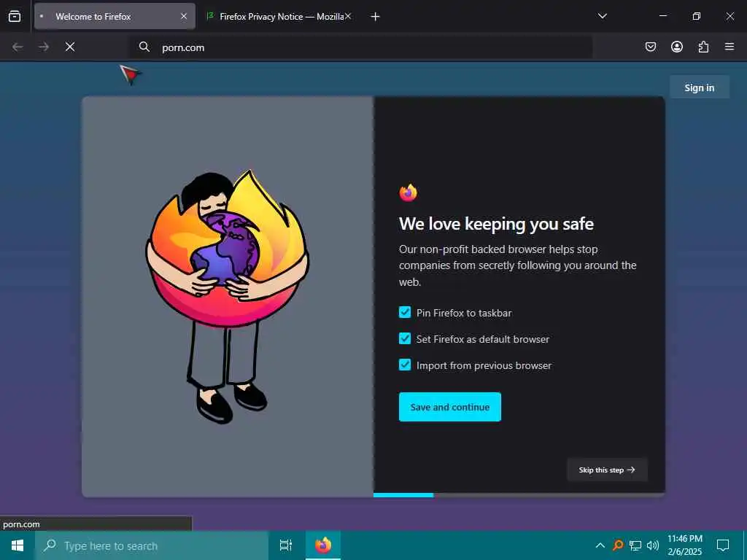
Task: Click the taskbar search box
Action: (152, 545)
